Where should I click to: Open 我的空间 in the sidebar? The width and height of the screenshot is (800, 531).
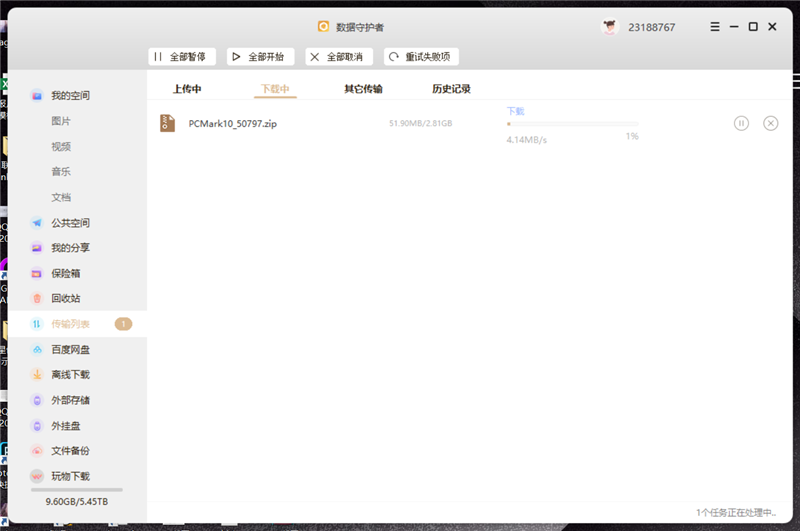(x=70, y=96)
